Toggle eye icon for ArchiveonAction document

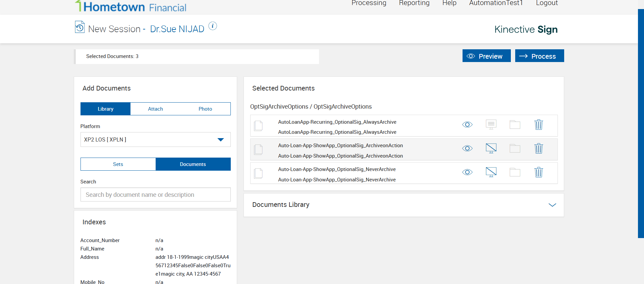[x=467, y=149]
